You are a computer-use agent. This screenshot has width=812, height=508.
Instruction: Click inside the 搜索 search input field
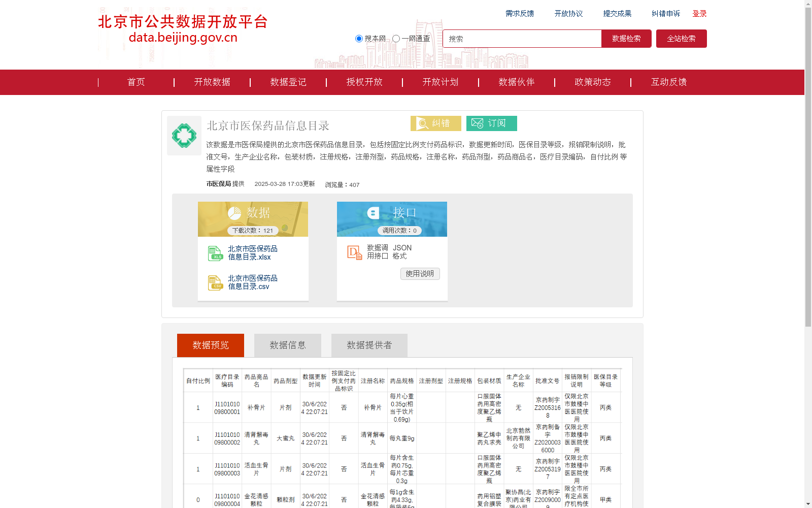[x=522, y=39]
